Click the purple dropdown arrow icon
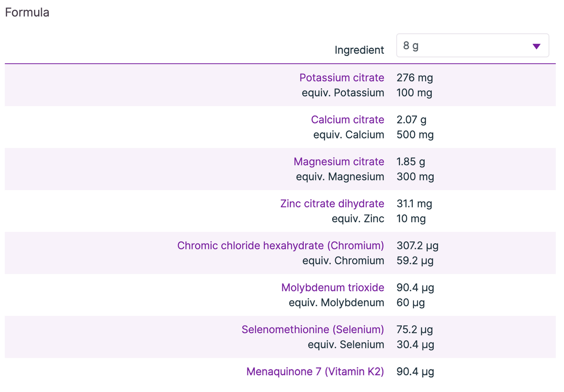 (x=536, y=46)
